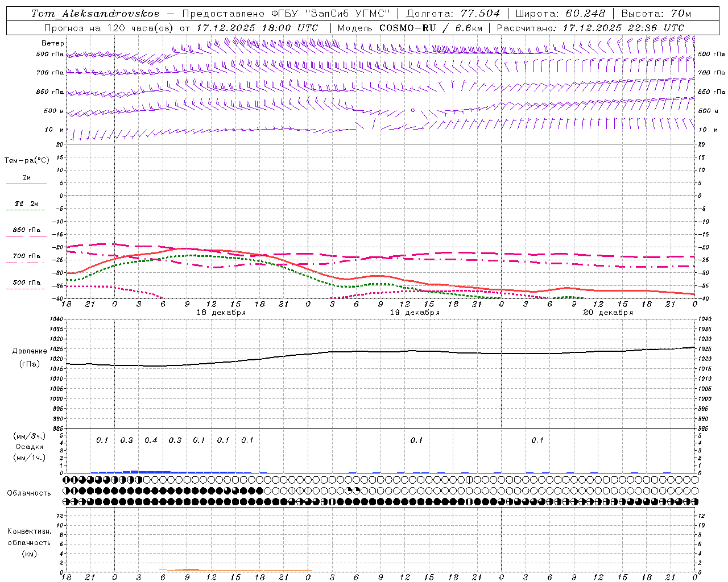Click the blue precipitation bar on the chart
728x582 pixels.
point(165,471)
